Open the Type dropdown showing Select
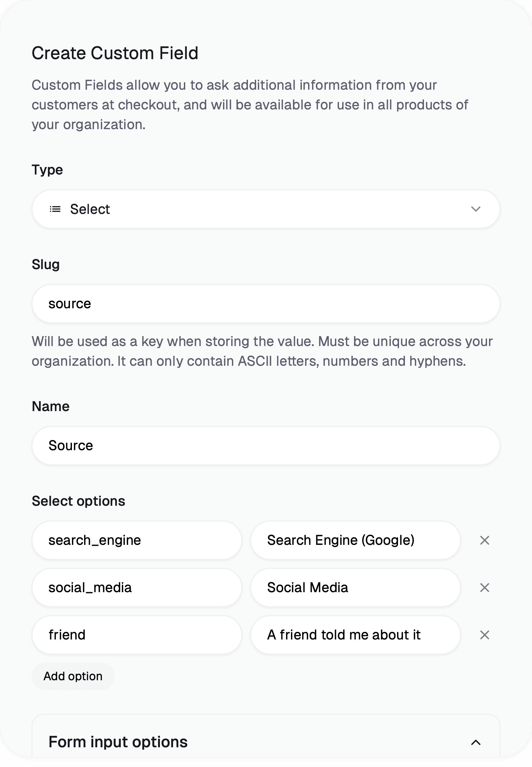This screenshot has height=767, width=532. (266, 209)
